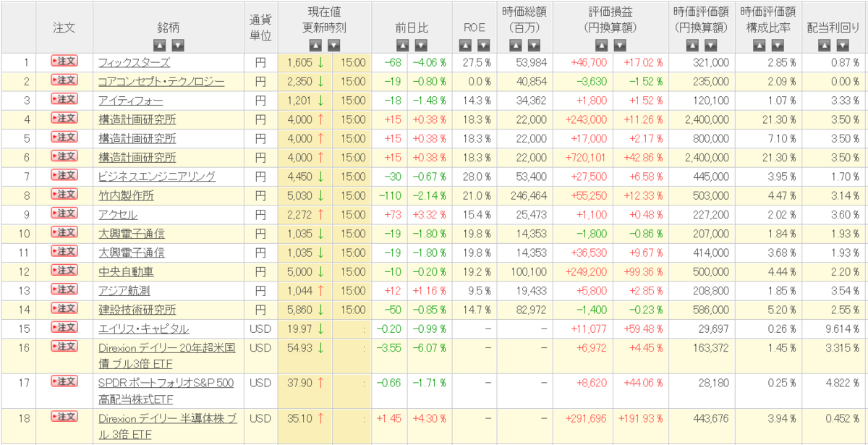868x445 pixels.
Task: Click valuation amount 443,676
Action: (710, 418)
